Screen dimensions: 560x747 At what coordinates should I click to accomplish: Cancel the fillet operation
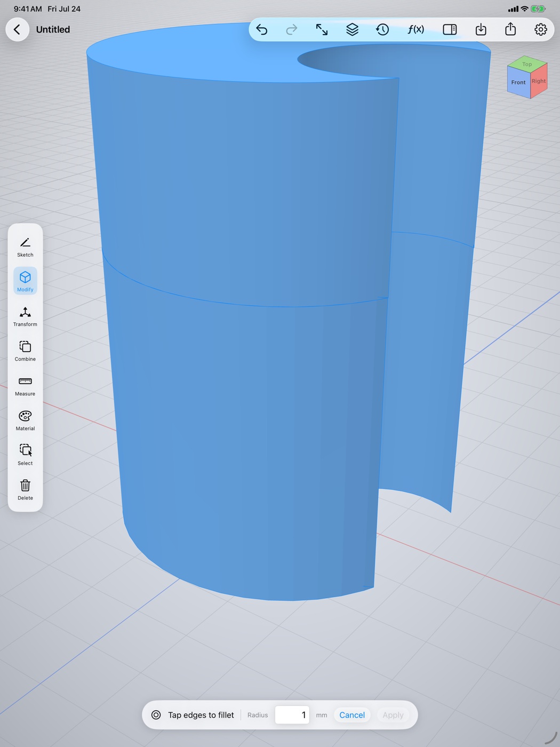click(352, 715)
